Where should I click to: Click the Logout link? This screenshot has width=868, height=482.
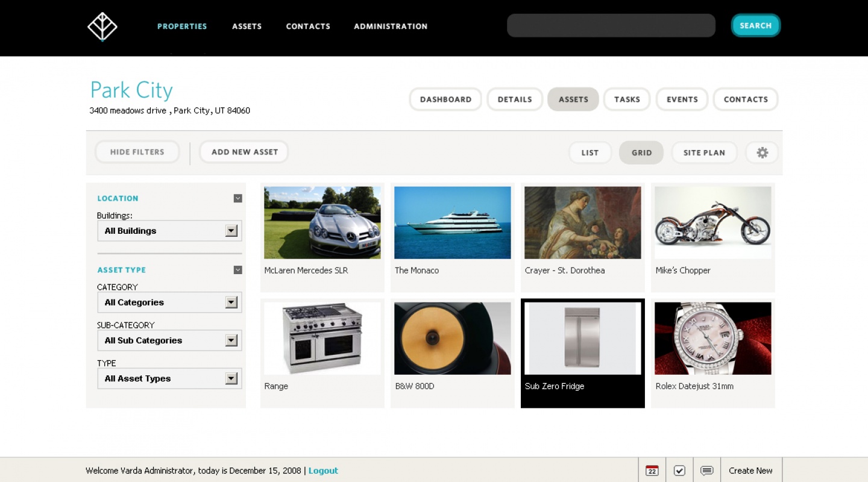(x=323, y=471)
